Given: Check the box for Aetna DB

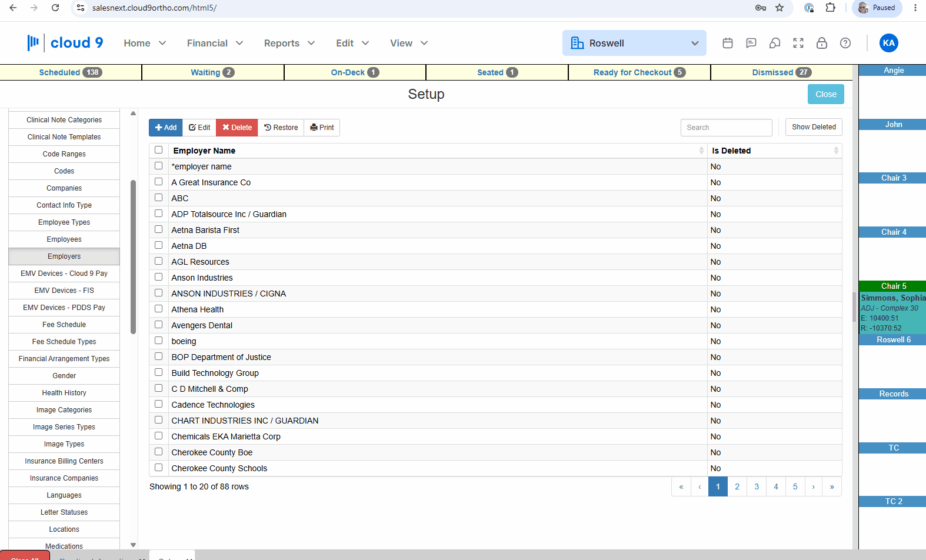Looking at the screenshot, I should click(x=158, y=245).
